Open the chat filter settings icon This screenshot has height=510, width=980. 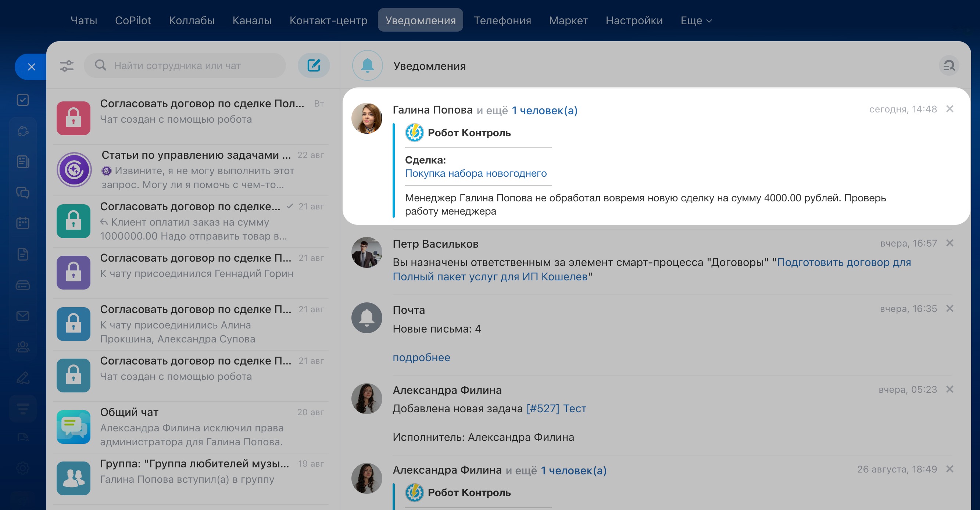[x=67, y=66]
